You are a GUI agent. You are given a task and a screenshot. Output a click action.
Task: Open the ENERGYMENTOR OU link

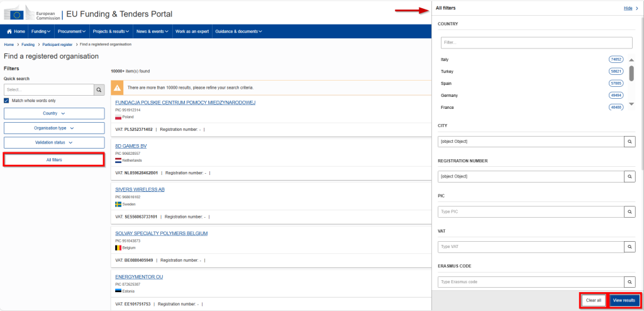pos(139,277)
